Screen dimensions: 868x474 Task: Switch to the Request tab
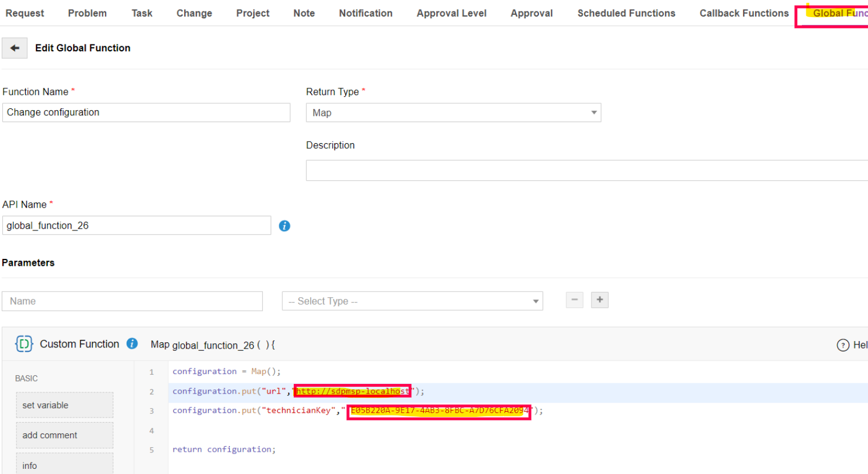click(x=25, y=13)
